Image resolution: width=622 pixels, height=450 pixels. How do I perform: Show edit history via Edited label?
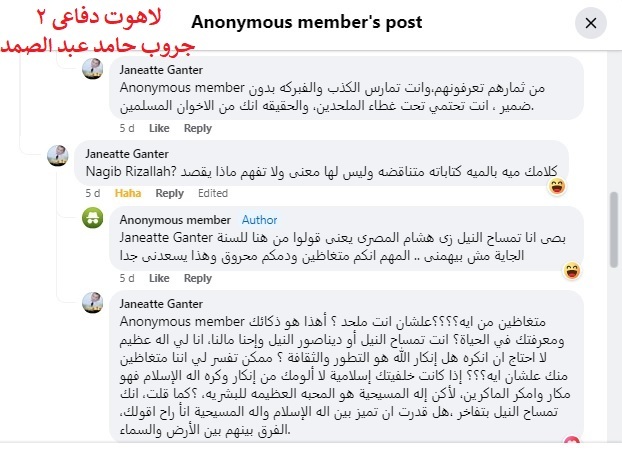[213, 193]
